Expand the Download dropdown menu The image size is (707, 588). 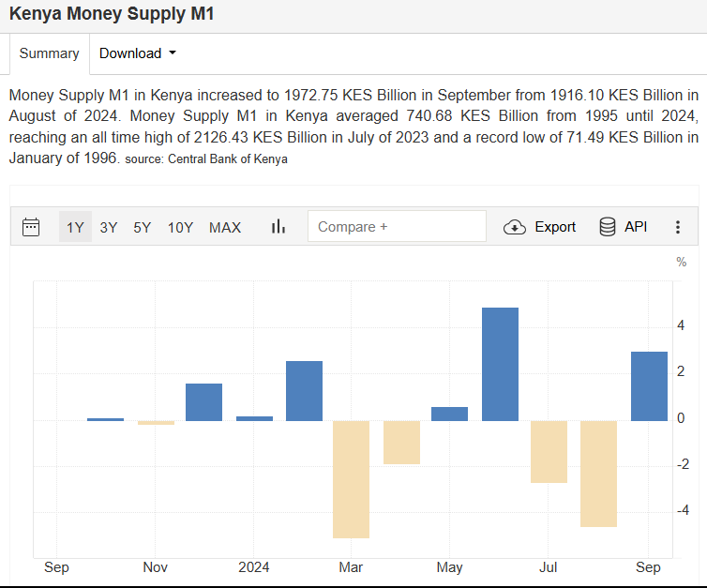pyautogui.click(x=137, y=53)
